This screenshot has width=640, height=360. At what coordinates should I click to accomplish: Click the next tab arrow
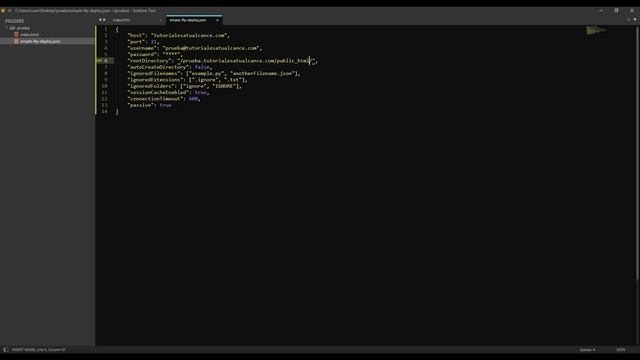click(x=104, y=20)
